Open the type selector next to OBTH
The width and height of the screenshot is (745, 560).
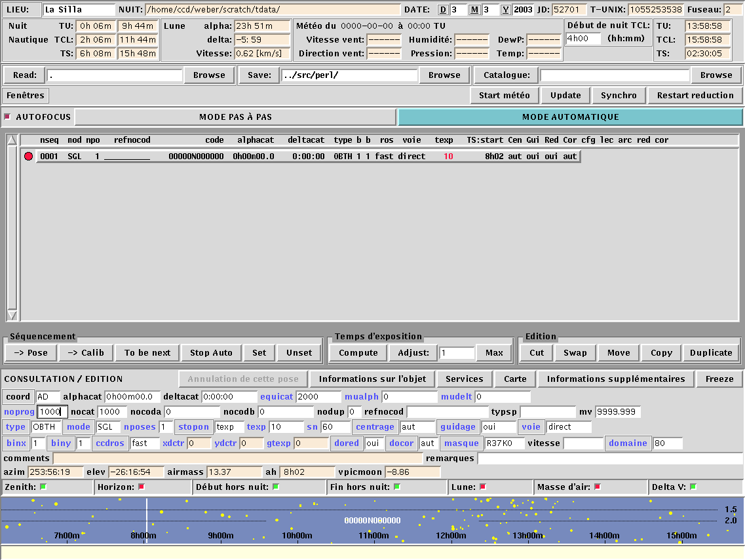pyautogui.click(x=16, y=427)
